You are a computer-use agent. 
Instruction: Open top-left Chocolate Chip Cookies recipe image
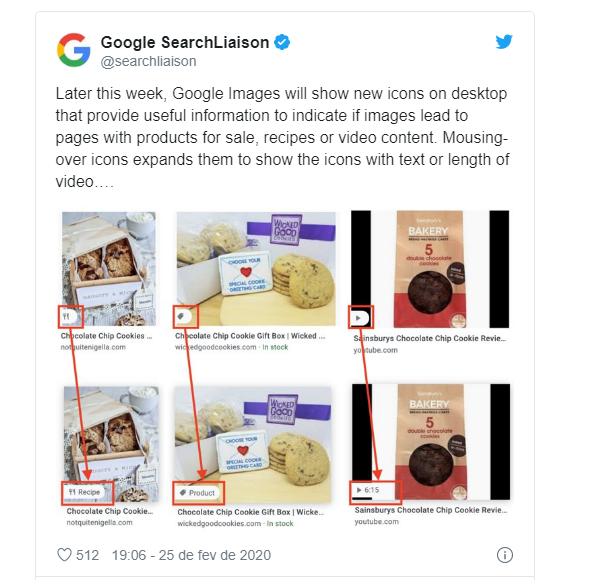click(109, 269)
